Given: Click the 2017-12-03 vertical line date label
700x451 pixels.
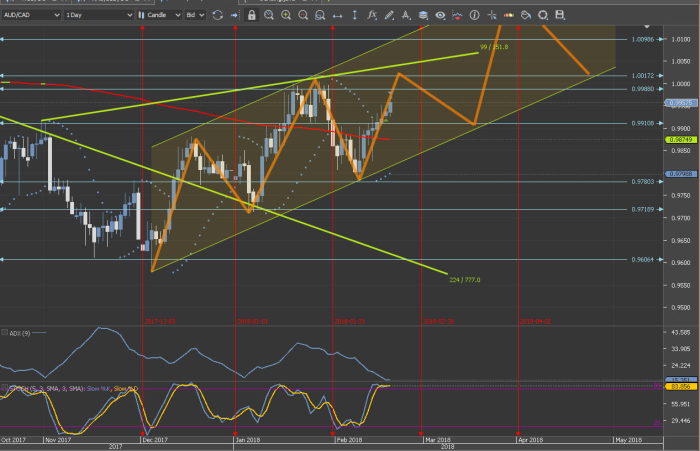Looking at the screenshot, I should point(160,322).
